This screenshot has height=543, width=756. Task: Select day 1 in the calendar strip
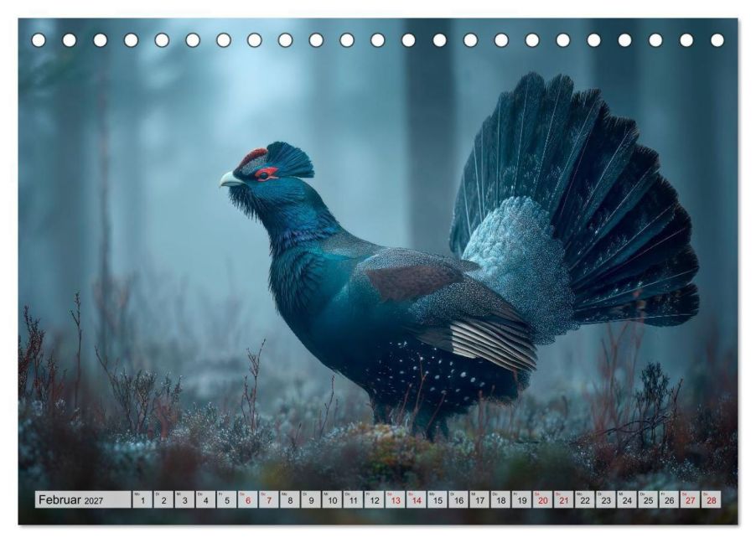click(142, 499)
